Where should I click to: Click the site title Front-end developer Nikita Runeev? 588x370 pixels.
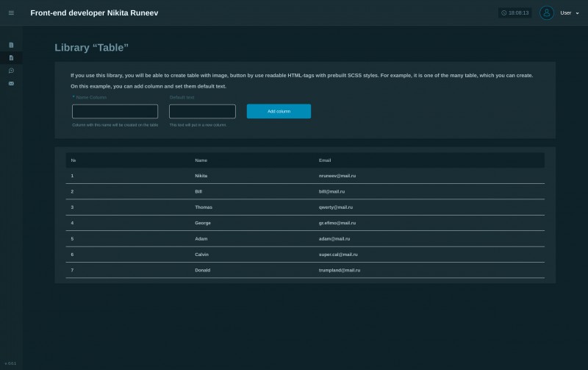(x=94, y=13)
